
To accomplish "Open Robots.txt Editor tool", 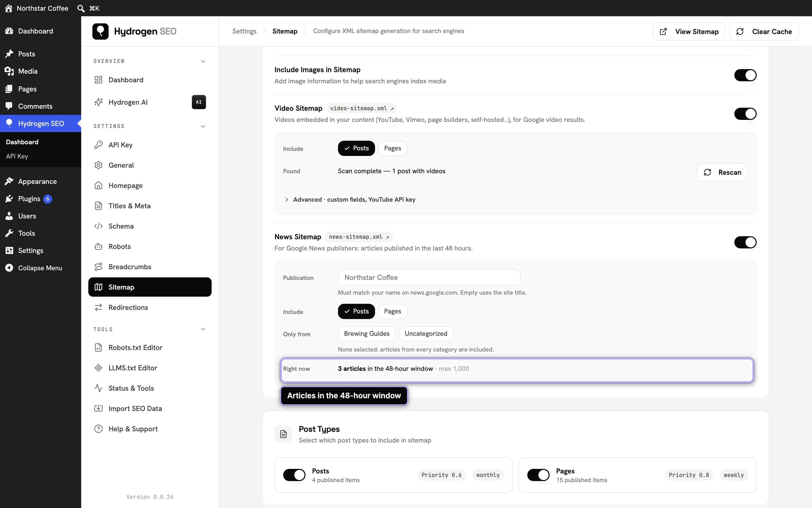I will click(150, 348).
